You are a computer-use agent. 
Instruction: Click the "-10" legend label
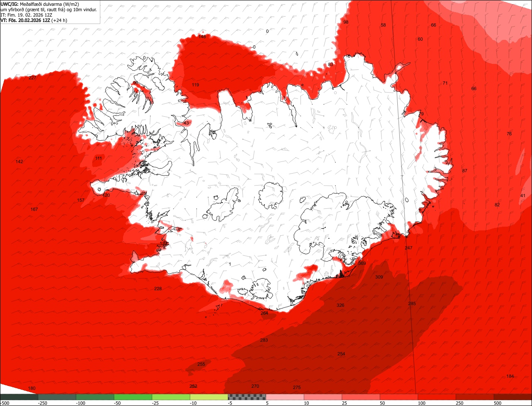pos(194,403)
